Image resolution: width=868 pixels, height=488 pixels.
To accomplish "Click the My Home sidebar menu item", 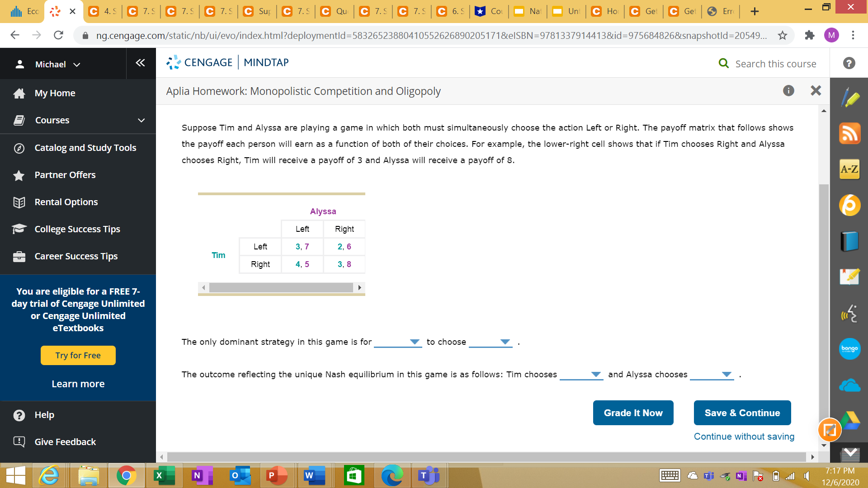I will [54, 92].
